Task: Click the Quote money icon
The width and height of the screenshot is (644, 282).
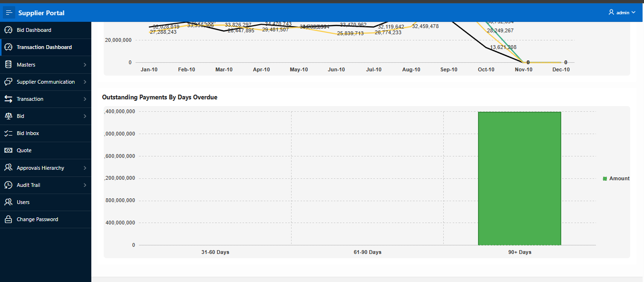Action: click(8, 150)
